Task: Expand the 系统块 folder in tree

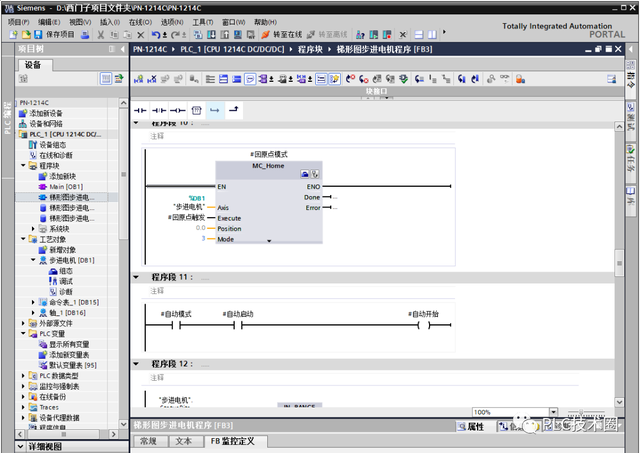Action: click(x=33, y=229)
